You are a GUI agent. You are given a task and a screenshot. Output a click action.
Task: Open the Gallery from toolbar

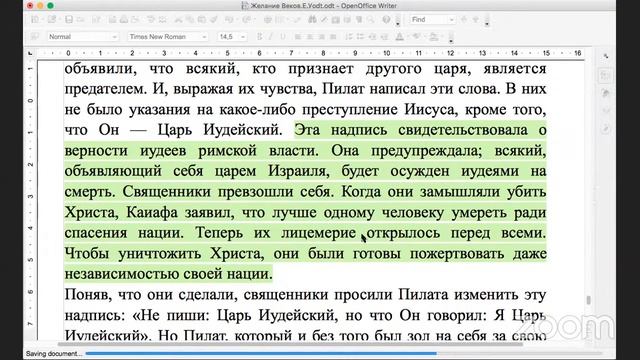click(336, 20)
